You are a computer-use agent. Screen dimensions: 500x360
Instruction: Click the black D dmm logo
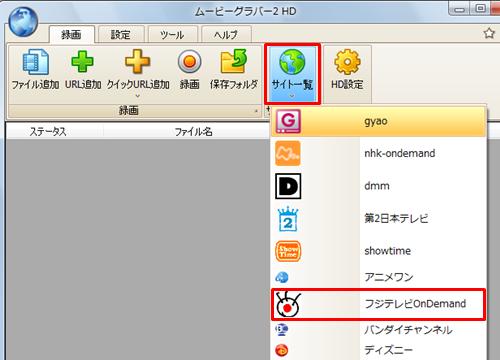click(288, 186)
